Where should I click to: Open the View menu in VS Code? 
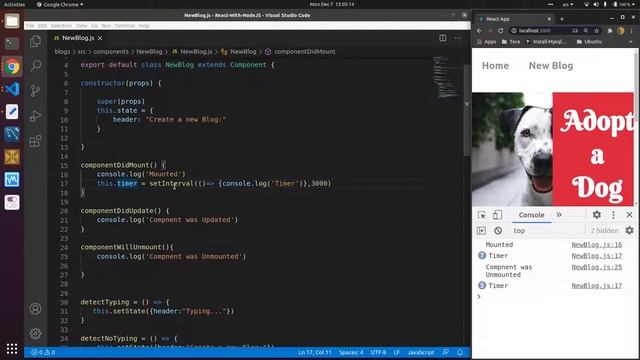click(82, 25)
